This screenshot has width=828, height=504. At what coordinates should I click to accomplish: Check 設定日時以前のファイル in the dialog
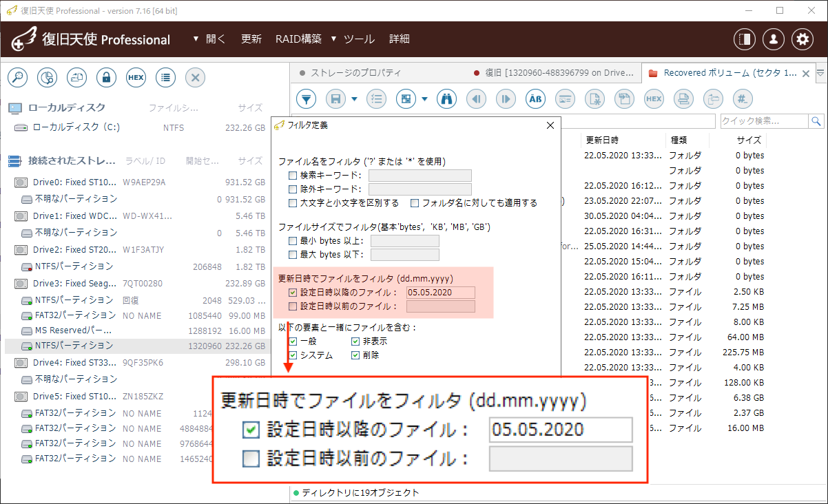coord(293,306)
